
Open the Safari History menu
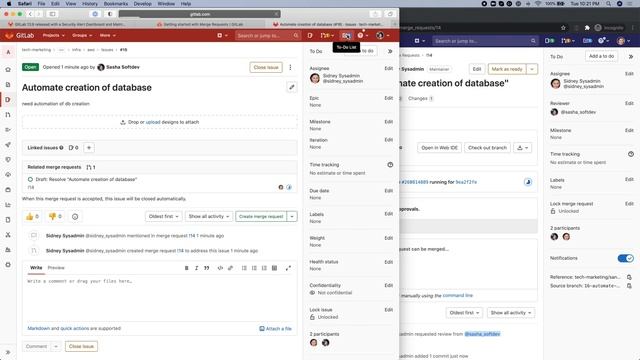pyautogui.click(x=90, y=4)
